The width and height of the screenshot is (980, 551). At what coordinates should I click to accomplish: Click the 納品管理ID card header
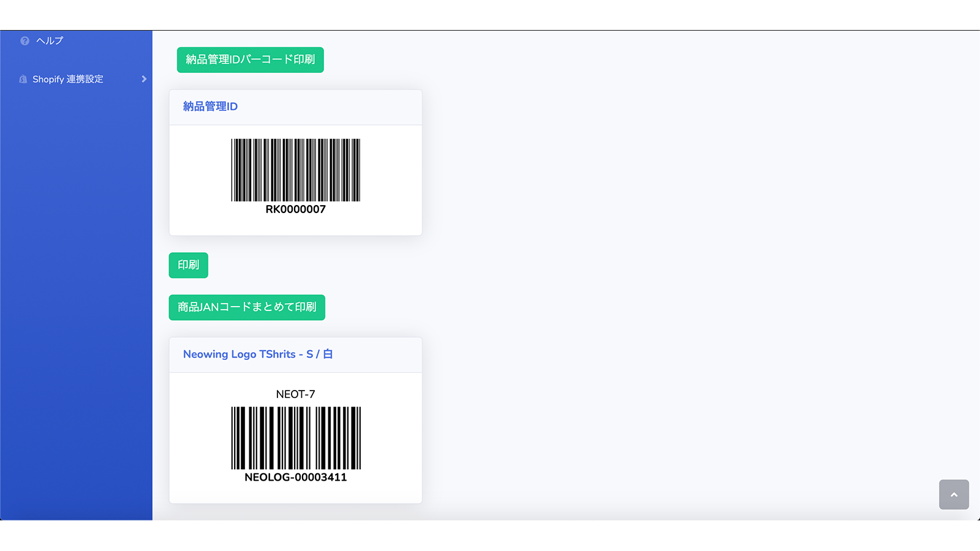coord(295,107)
